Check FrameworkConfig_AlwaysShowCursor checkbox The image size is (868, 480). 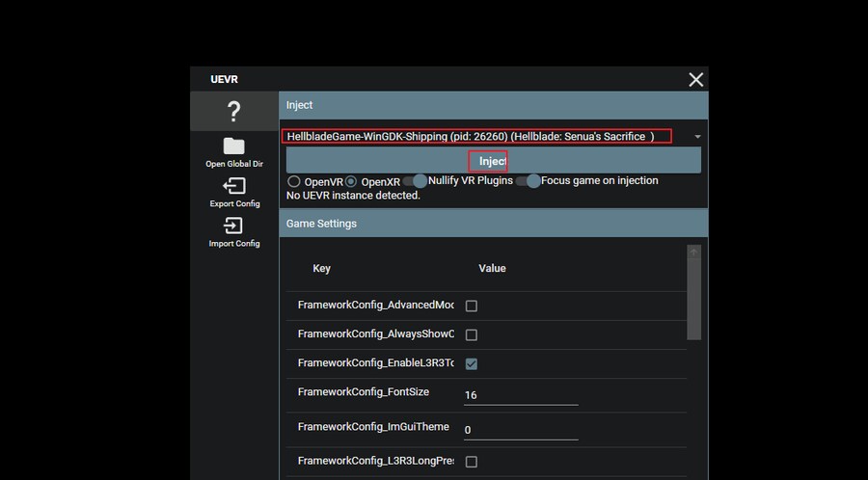(x=472, y=334)
